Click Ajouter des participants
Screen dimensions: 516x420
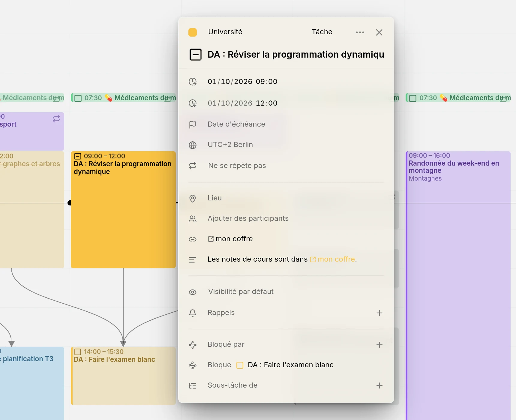coord(248,218)
